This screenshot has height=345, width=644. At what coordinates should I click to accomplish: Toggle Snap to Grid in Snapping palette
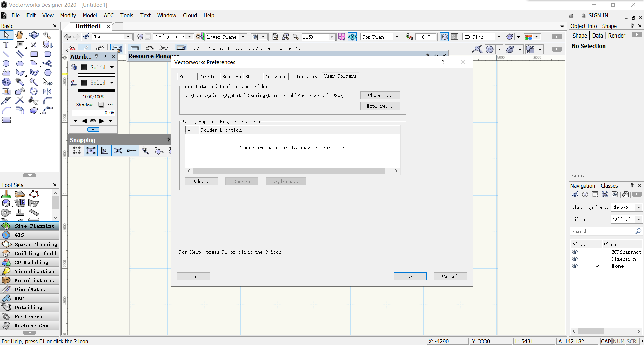click(x=77, y=151)
